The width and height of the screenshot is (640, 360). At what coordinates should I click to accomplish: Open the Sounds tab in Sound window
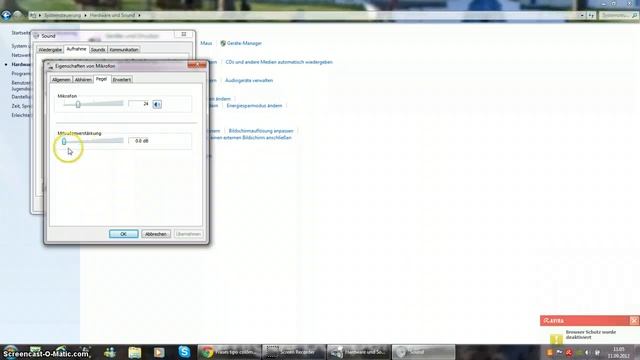[x=98, y=50]
